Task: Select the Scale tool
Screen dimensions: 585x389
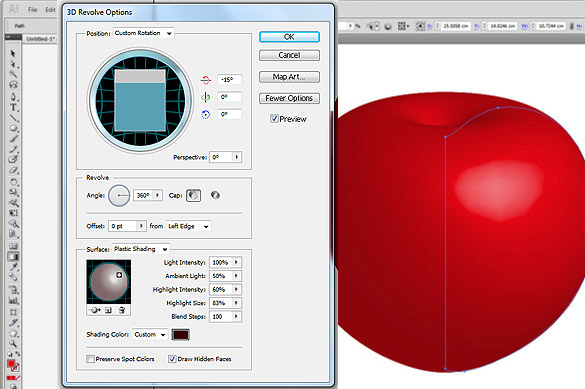Action: coord(13,192)
